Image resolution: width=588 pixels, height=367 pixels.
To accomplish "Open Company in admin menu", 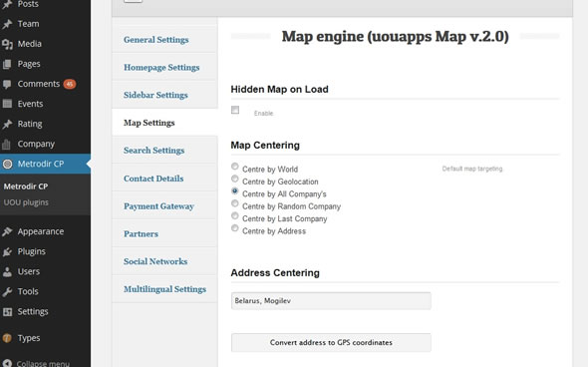I will pos(36,144).
